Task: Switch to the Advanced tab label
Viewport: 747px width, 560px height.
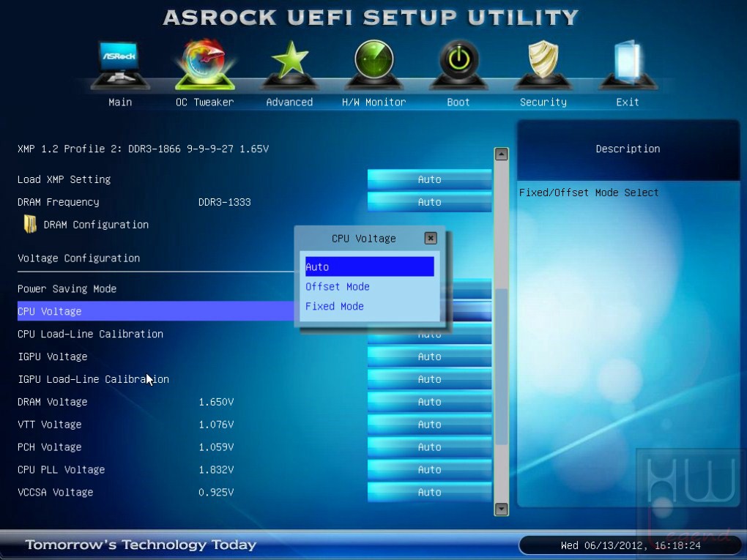Action: coord(289,102)
